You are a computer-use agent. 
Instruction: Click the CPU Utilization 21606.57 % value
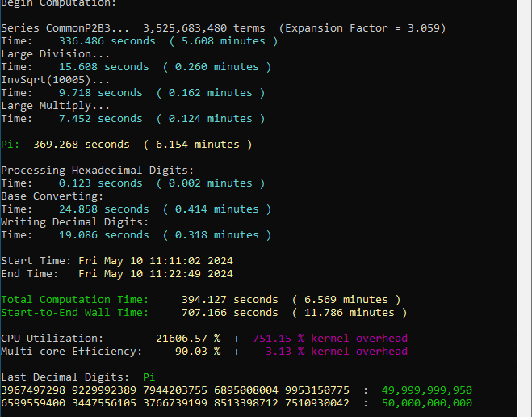click(x=188, y=339)
